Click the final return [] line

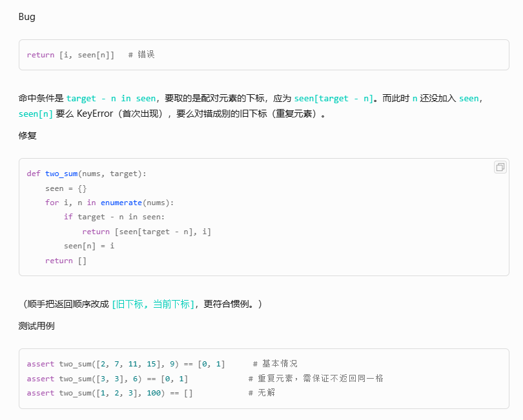tap(66, 261)
